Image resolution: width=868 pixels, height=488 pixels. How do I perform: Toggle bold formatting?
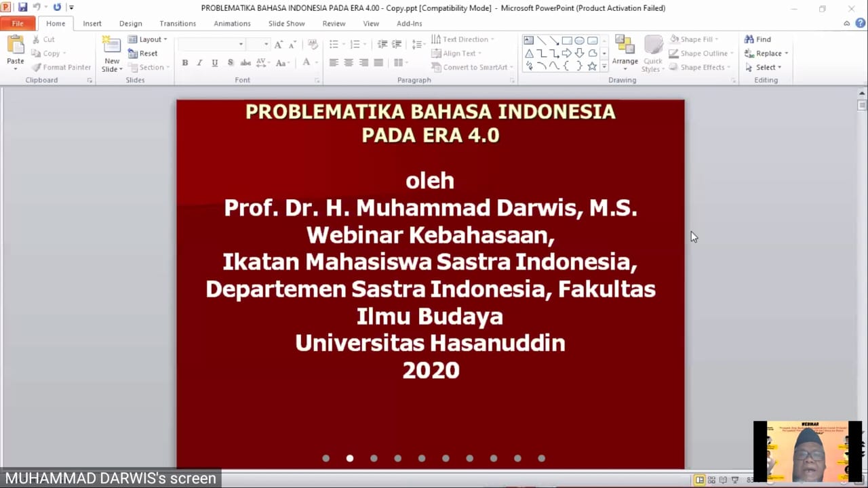(x=184, y=62)
